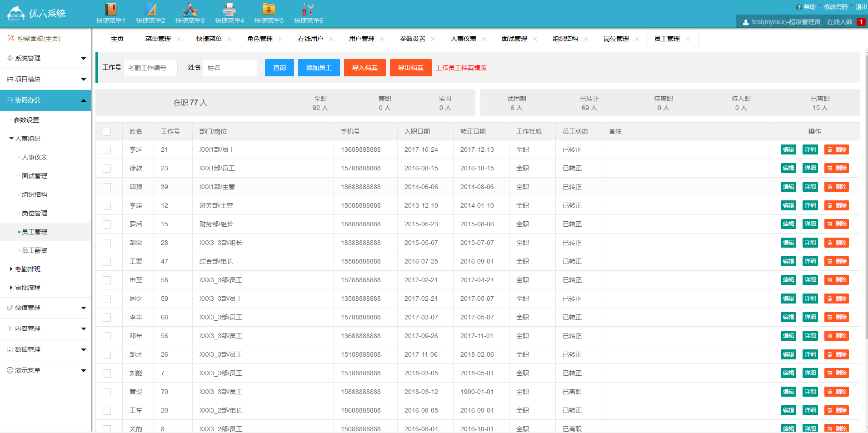Check the row for 李定
This screenshot has width=868, height=433.
tap(107, 206)
